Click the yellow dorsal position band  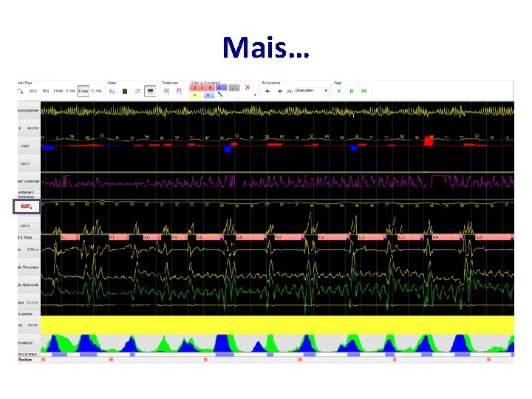pyautogui.click(x=277, y=325)
